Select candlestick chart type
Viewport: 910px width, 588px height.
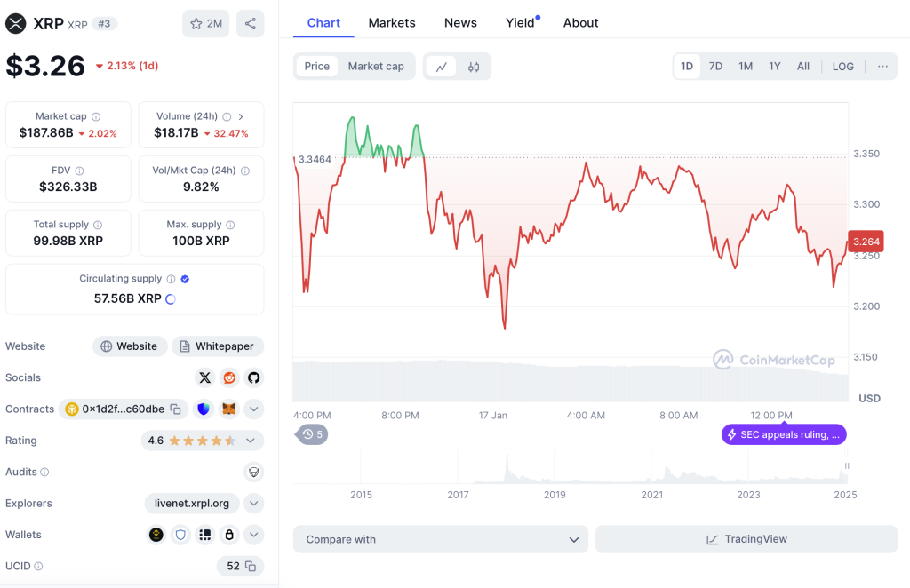474,67
